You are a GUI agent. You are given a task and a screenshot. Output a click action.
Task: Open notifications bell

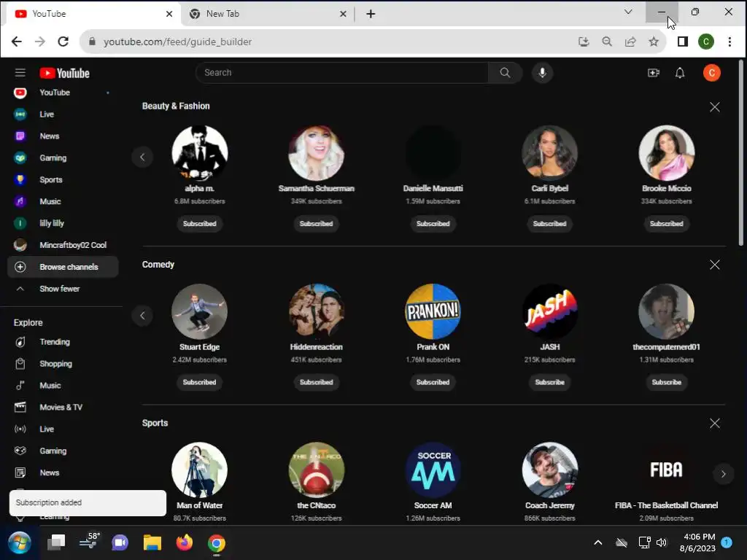tap(680, 73)
